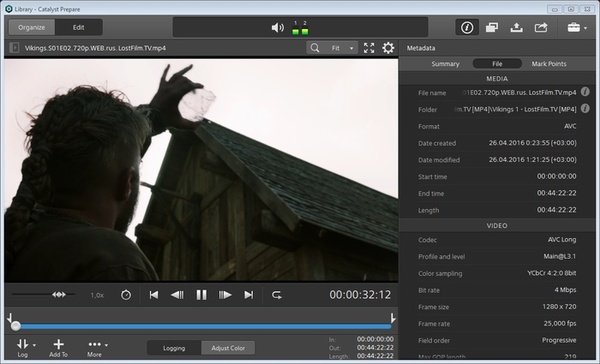The image size is (600, 364).
Task: Mute audio with the speaker icon
Action: point(277,28)
